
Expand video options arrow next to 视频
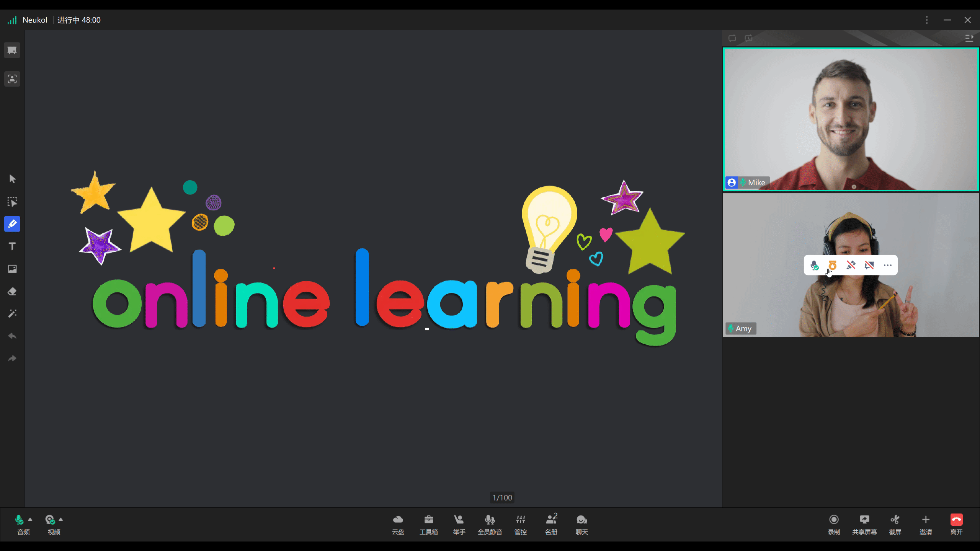(x=60, y=519)
